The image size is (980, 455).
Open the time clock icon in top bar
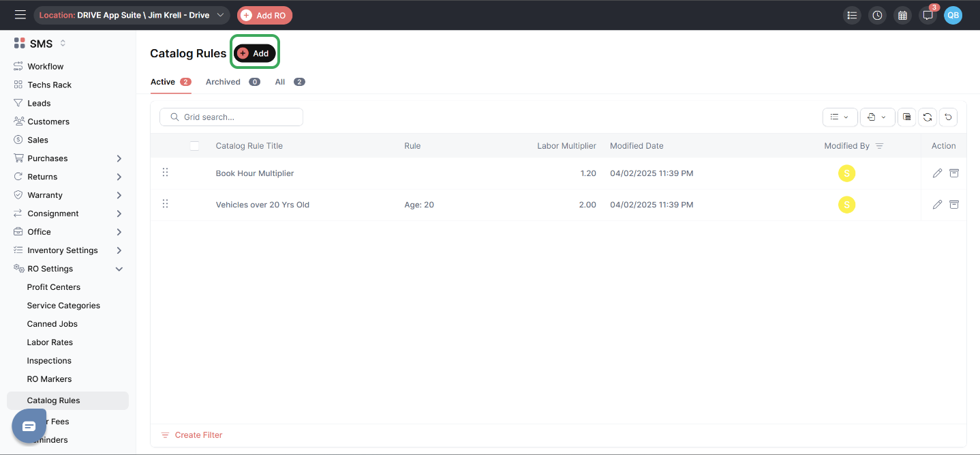tap(877, 15)
